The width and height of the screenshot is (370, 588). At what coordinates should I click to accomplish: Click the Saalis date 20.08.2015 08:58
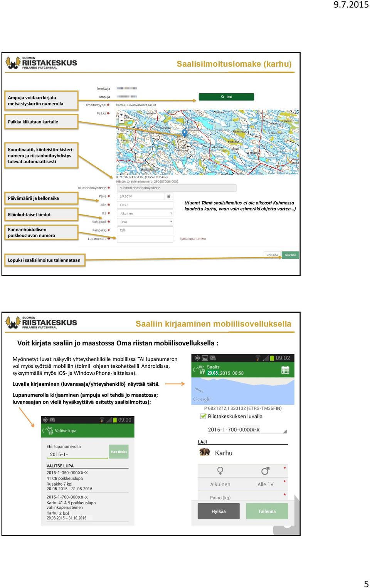click(225, 373)
